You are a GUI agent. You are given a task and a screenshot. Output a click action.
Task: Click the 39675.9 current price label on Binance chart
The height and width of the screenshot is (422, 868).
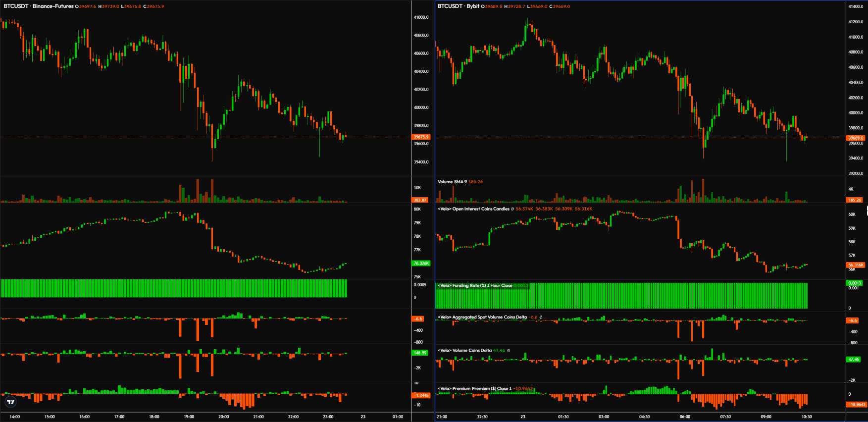pyautogui.click(x=421, y=137)
